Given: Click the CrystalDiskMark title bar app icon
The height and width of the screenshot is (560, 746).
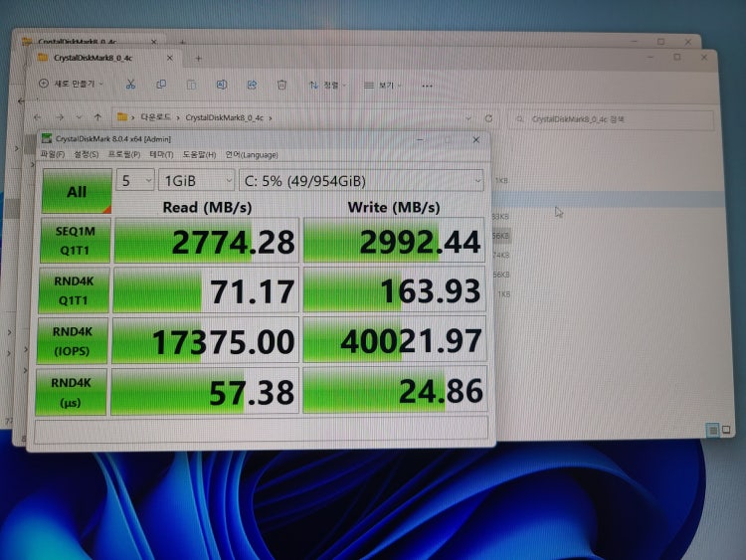Looking at the screenshot, I should pyautogui.click(x=47, y=138).
